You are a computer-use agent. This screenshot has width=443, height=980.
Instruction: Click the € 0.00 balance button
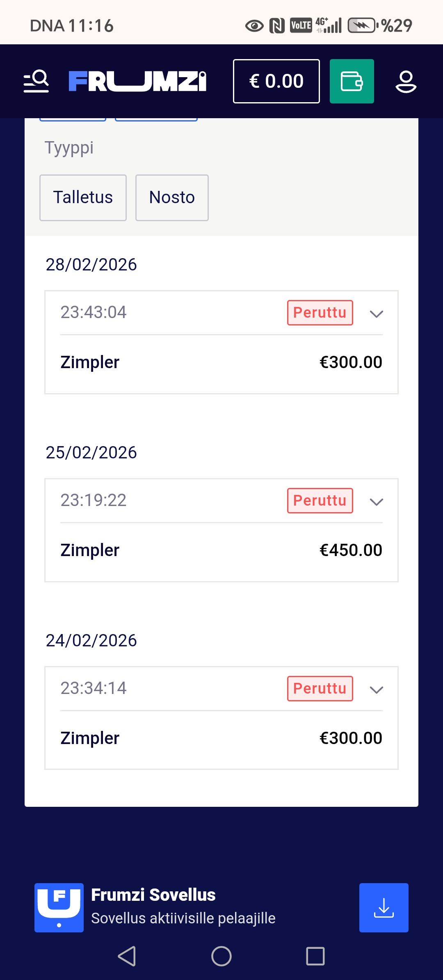pos(276,81)
